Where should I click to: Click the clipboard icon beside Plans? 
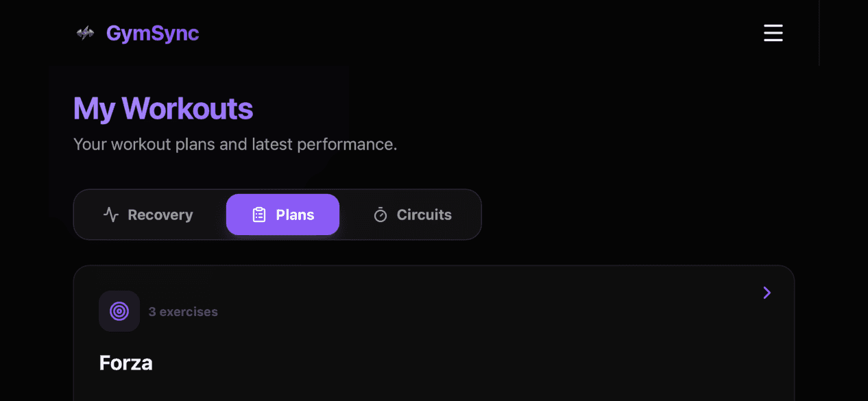point(259,215)
